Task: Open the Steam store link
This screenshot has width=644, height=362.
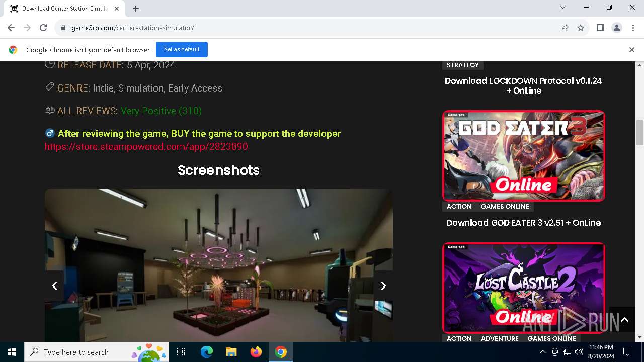Action: point(146,146)
